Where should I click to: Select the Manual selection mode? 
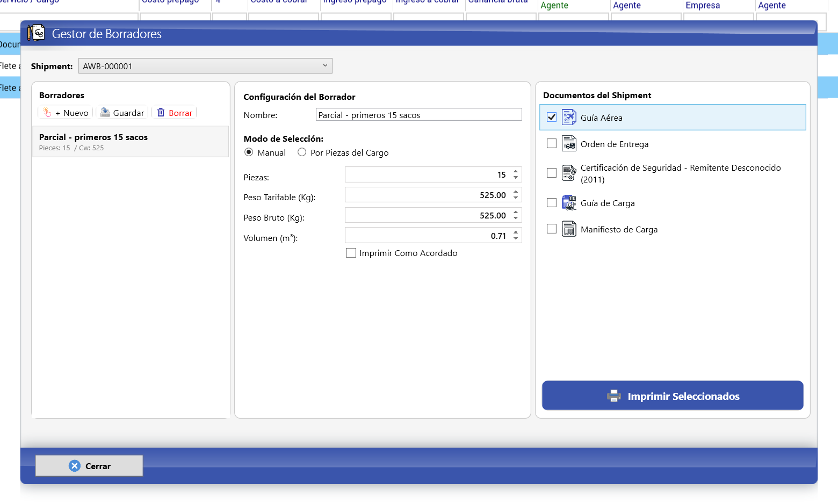click(x=249, y=152)
